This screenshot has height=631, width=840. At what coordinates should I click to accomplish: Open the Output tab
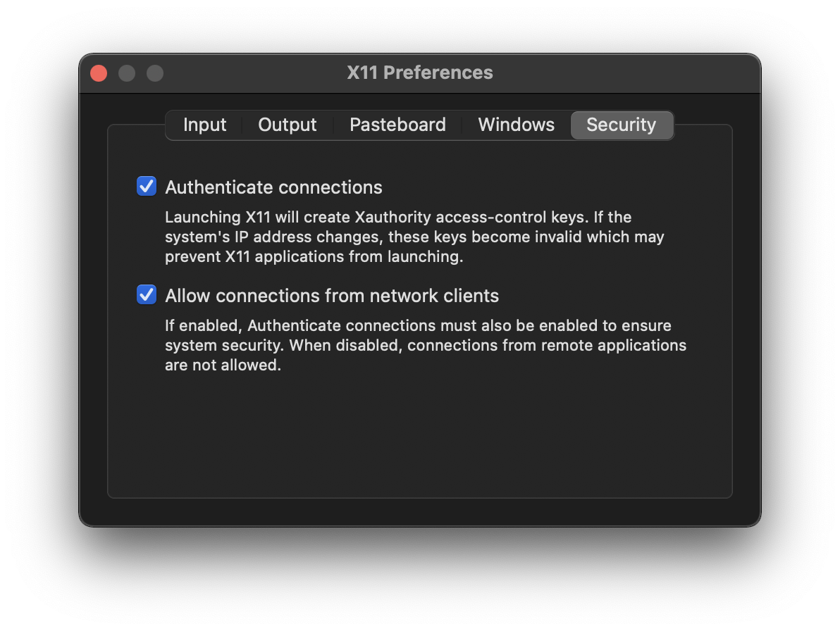287,125
